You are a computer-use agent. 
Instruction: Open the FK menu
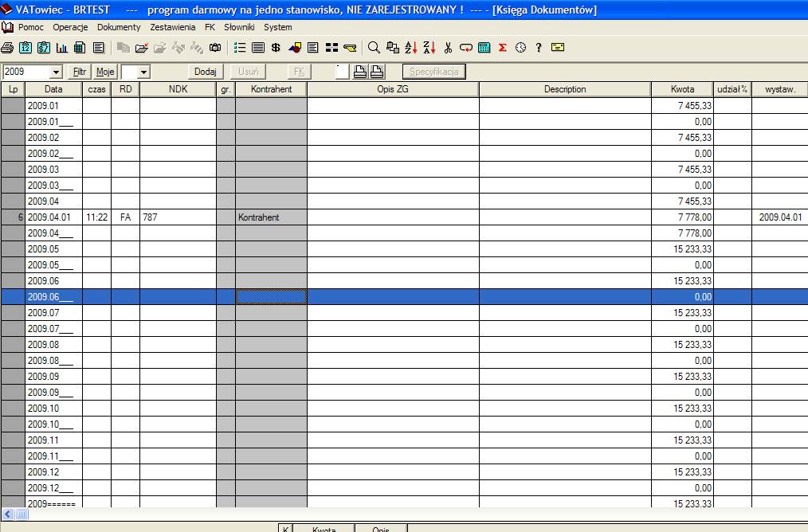(x=210, y=27)
